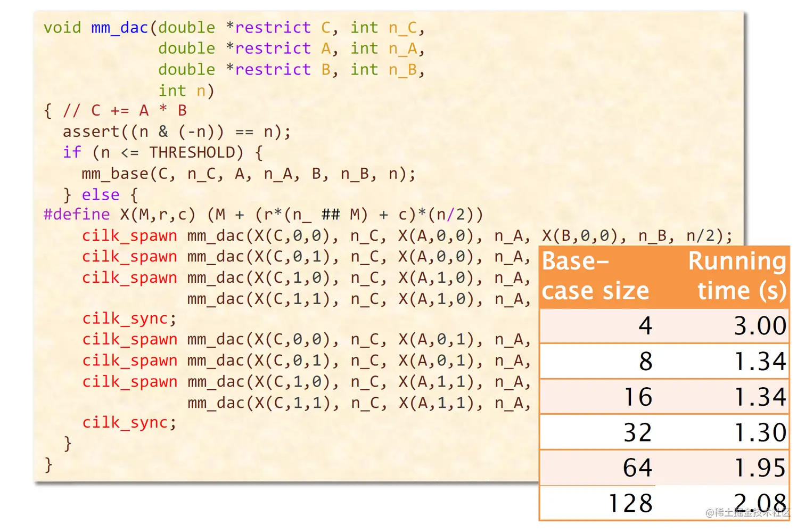Click the "} else {" line
The height and width of the screenshot is (532, 805).
tap(101, 194)
